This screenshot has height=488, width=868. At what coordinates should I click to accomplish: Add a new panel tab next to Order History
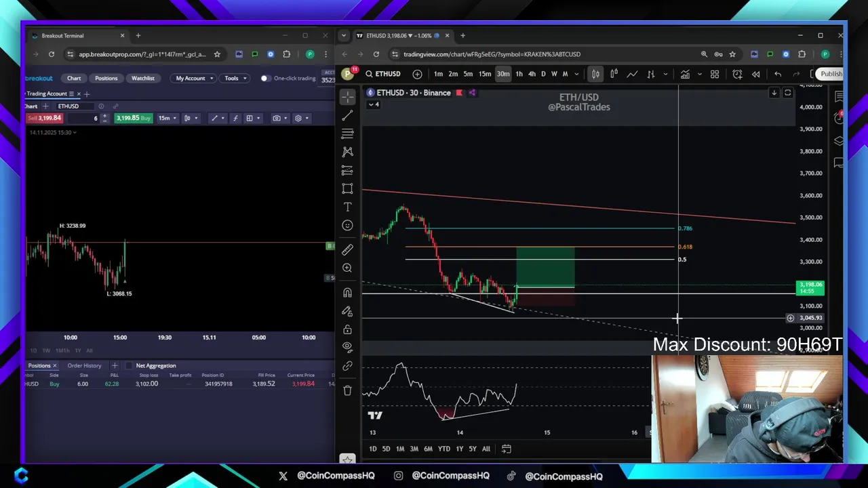pos(115,365)
